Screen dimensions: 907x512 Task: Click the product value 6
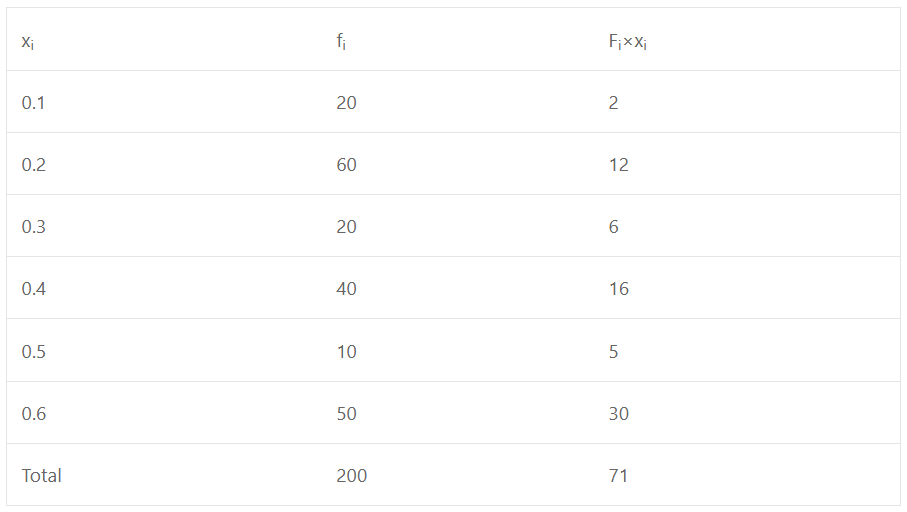click(613, 227)
